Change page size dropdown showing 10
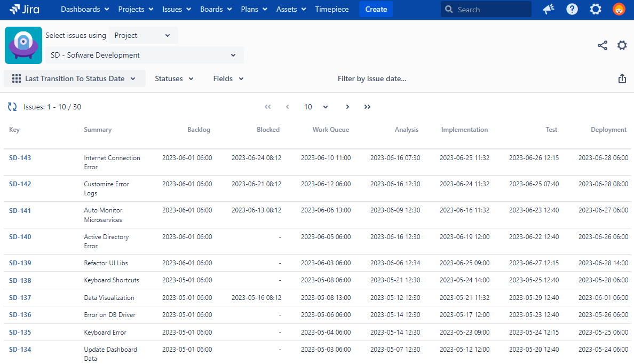This screenshot has height=364, width=634. point(316,107)
